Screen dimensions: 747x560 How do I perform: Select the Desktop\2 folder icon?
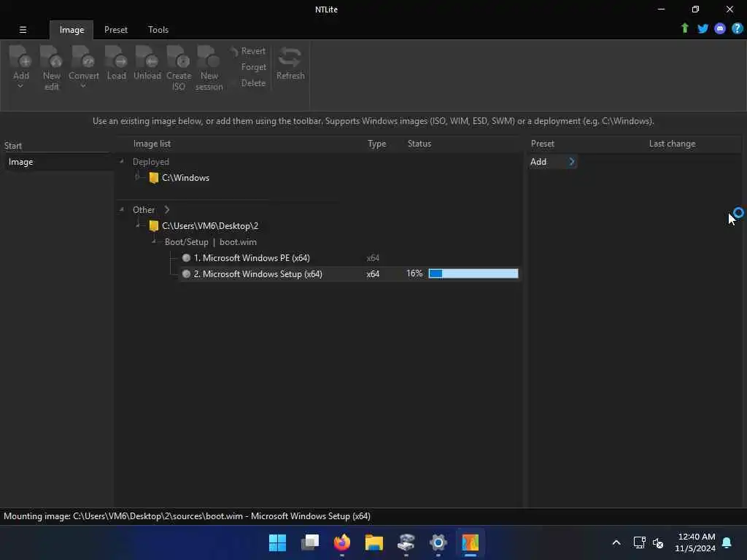pos(153,226)
